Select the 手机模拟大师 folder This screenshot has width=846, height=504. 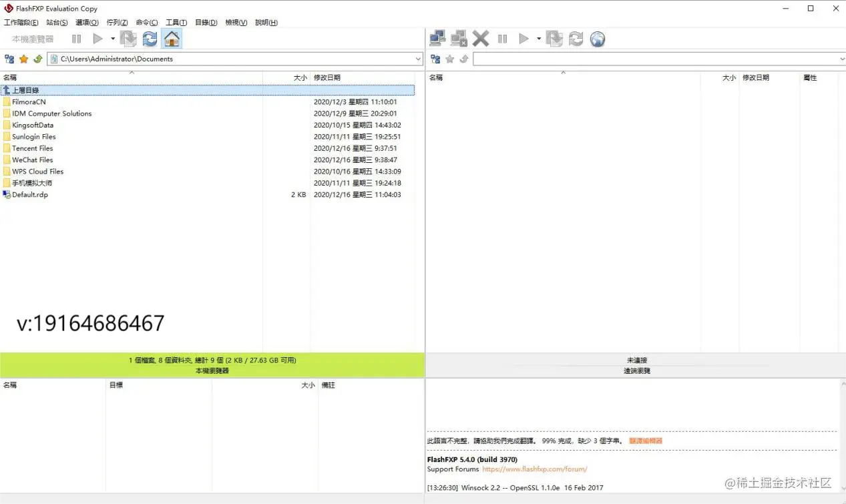[x=32, y=183]
